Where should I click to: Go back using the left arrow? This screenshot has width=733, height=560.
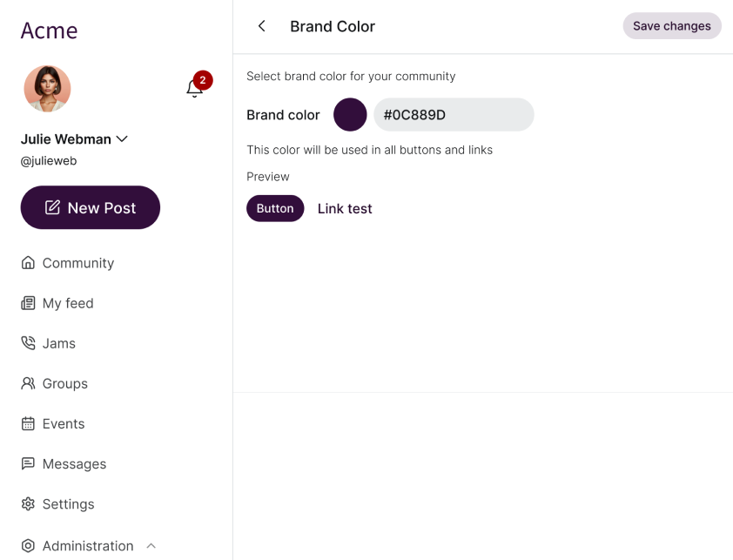tap(261, 26)
